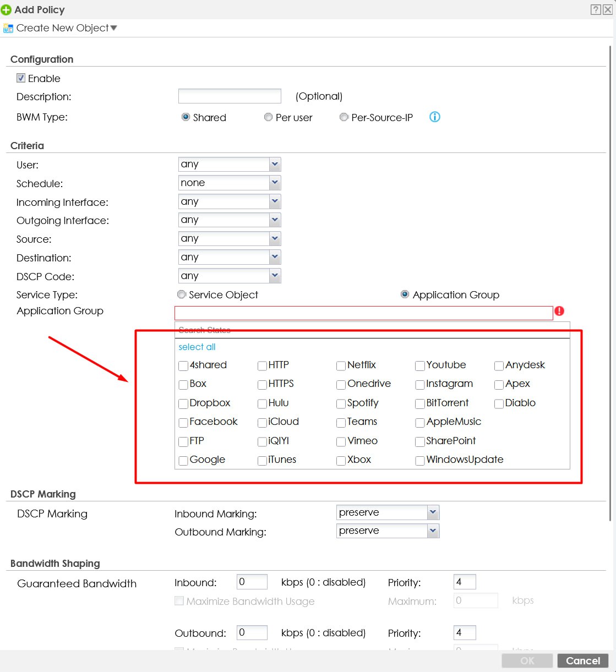Click the Cancel button
This screenshot has height=672, width=616.
583,660
